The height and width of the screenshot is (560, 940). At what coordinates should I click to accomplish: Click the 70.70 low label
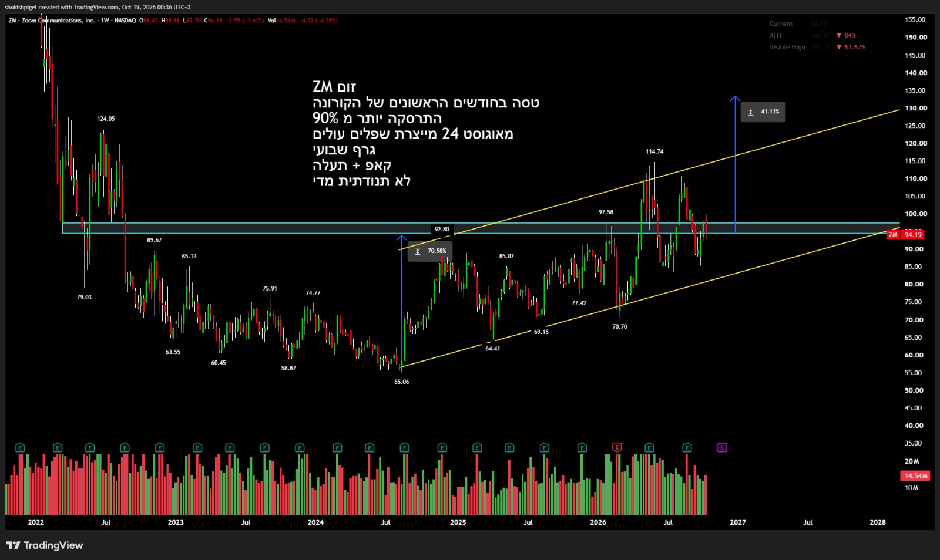[x=620, y=326]
